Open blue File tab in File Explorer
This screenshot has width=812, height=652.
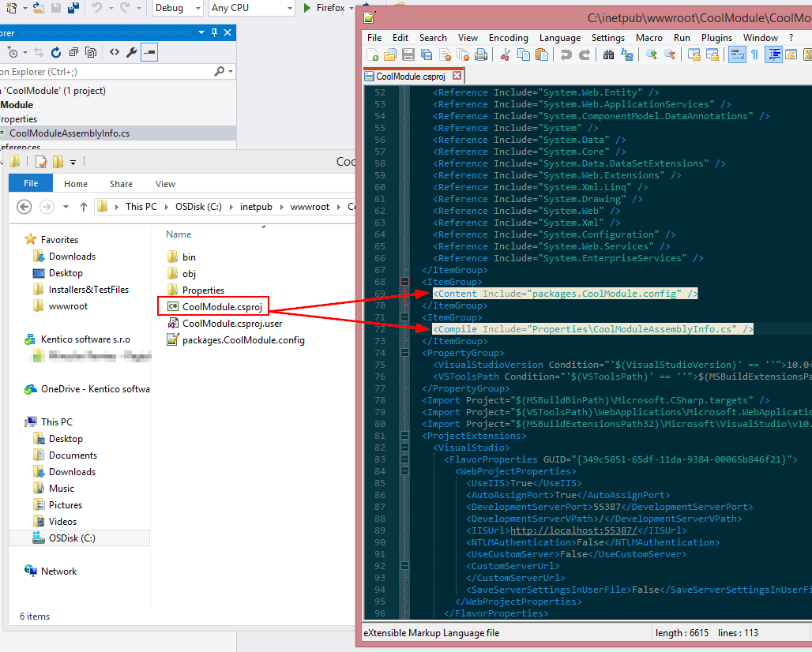(31, 183)
